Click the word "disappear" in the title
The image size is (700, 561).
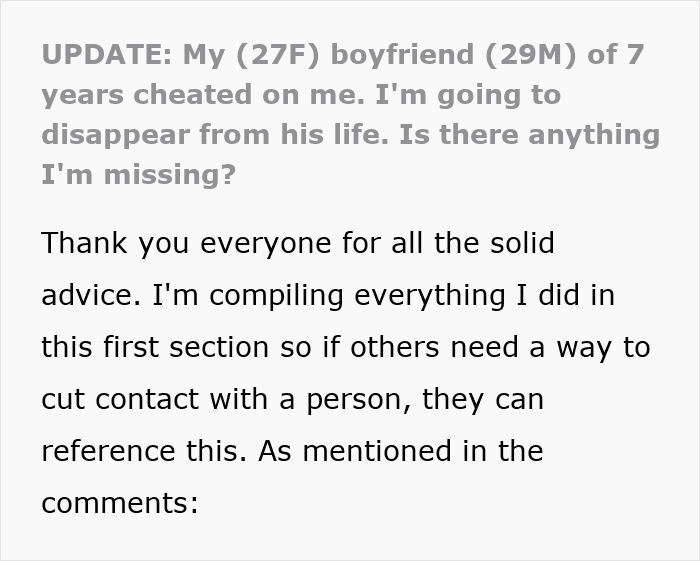pos(114,135)
